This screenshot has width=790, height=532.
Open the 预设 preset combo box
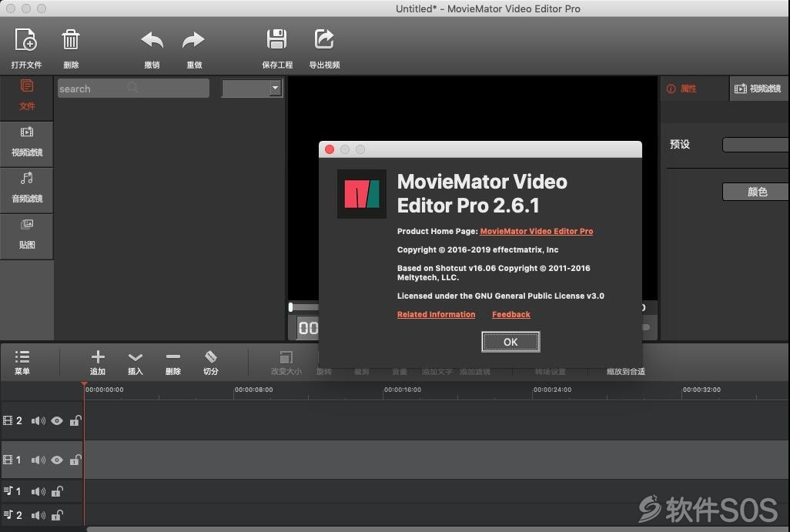point(756,145)
